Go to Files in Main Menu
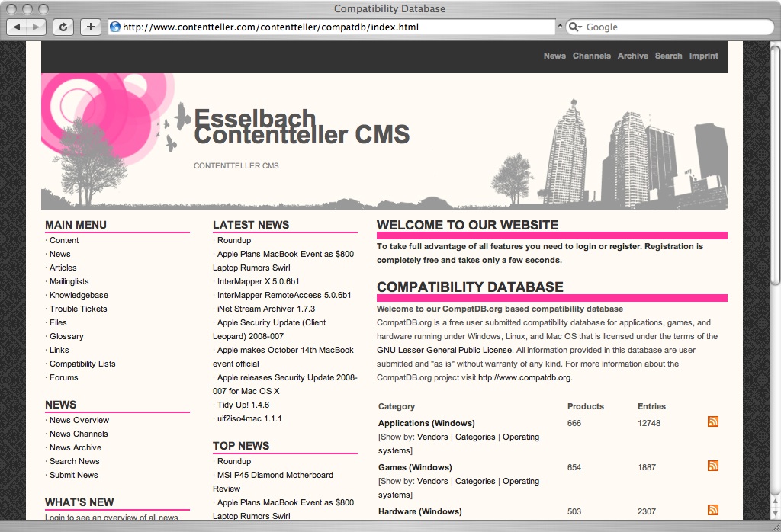Screen dimensions: 781x532 58,322
